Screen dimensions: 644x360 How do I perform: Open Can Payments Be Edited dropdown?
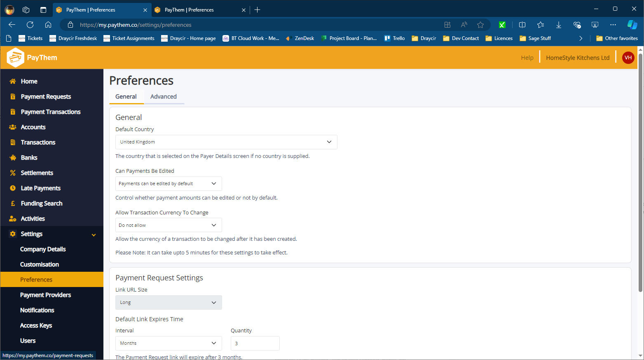[x=169, y=184]
